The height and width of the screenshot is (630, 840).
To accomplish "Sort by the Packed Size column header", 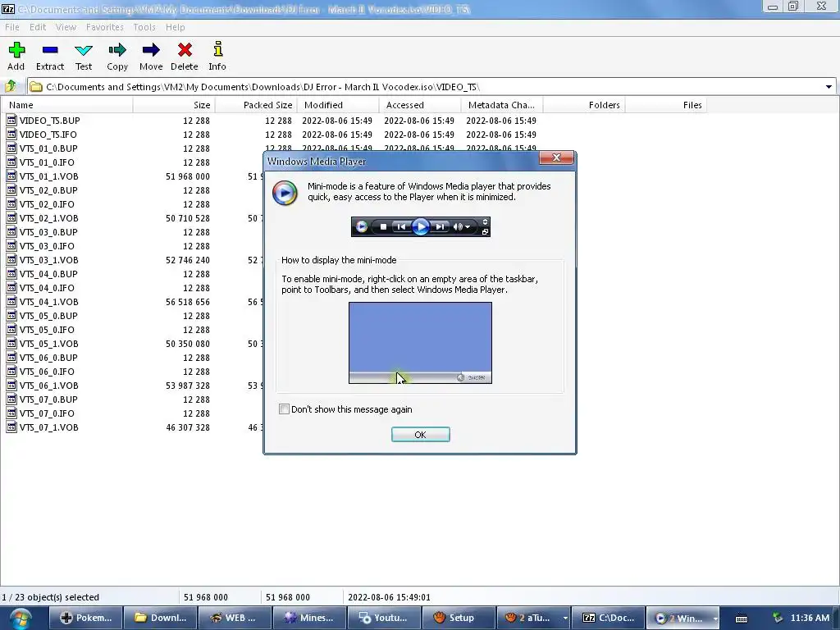I will tap(256, 105).
